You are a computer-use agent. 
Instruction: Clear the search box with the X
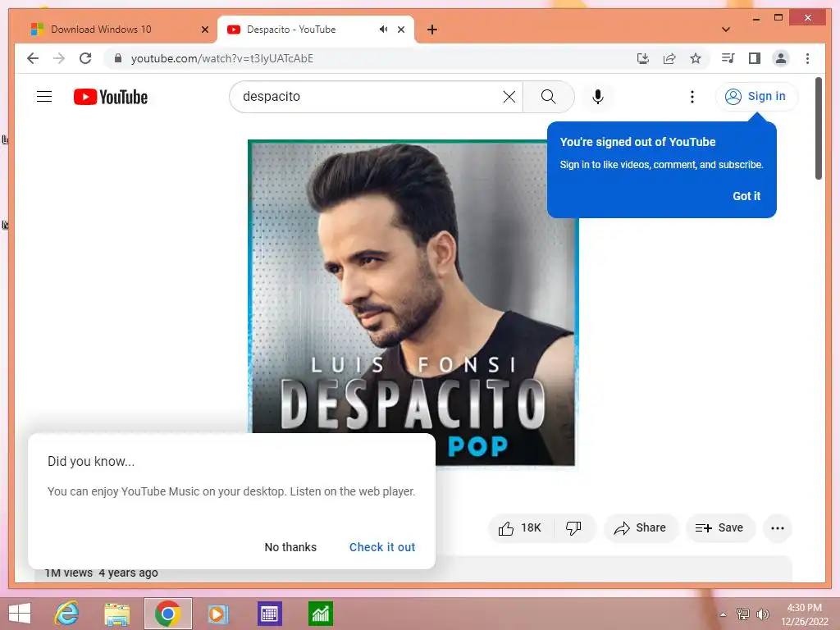click(509, 97)
